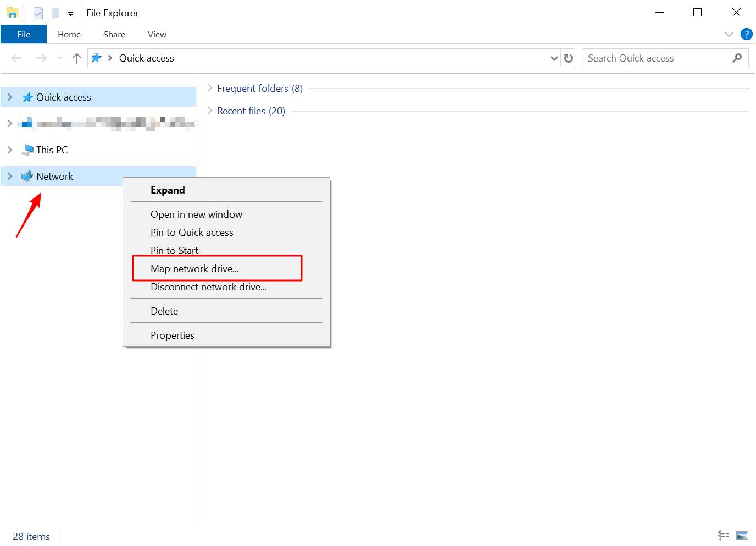Screen dimensions: 756x546
Task: Click the Properties checkmark quick access toolbar icon
Action: pyautogui.click(x=38, y=13)
